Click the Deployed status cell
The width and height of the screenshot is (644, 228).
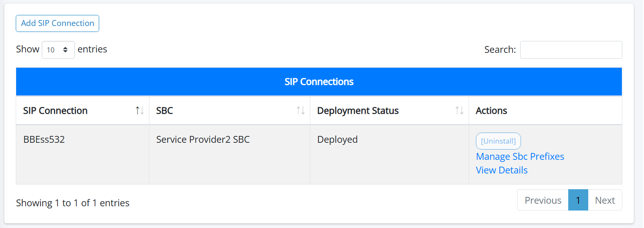[x=337, y=139]
